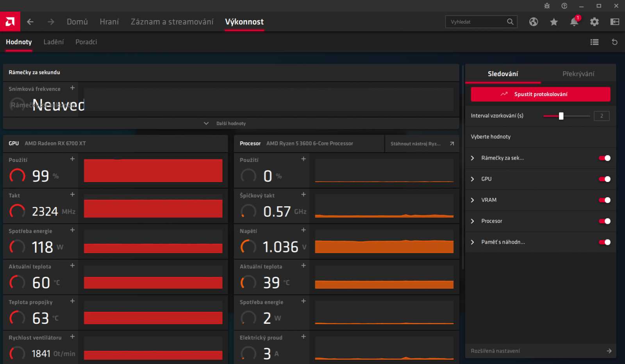Expand Paměť s náhodn... section chevron
This screenshot has height=364, width=625.
(x=473, y=243)
